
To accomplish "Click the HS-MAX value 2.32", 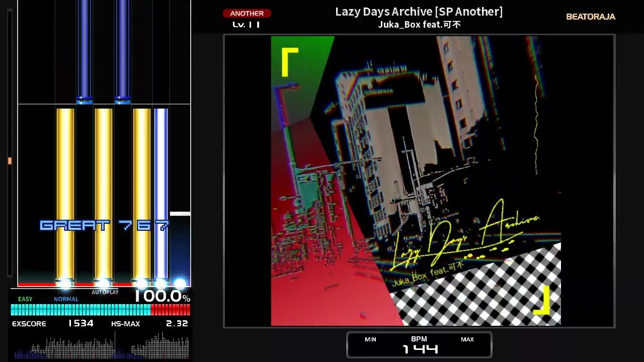I will [x=177, y=323].
